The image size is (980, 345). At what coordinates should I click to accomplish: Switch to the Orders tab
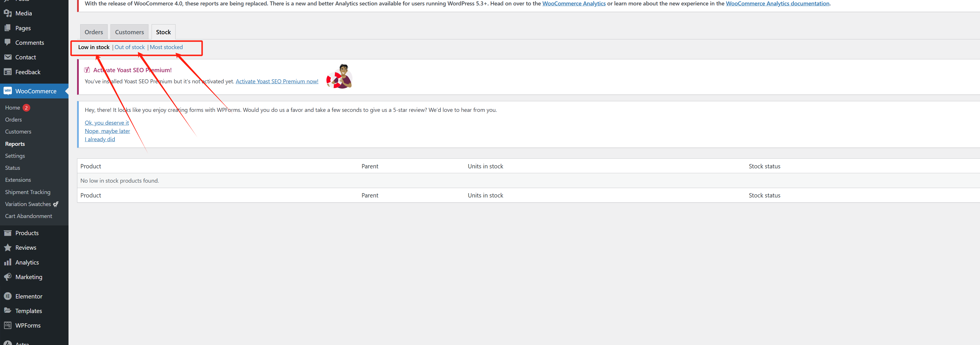[94, 32]
